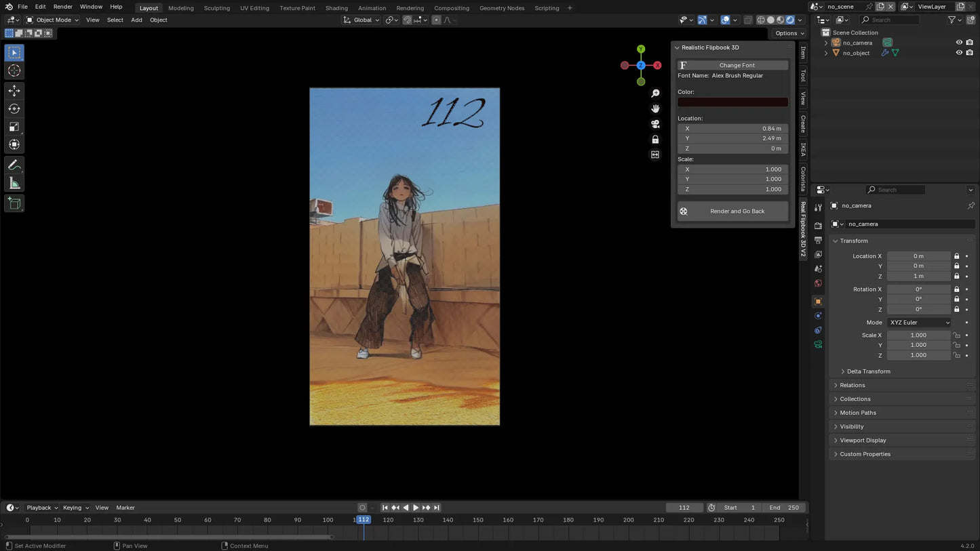Select the Measure tool
Screen dimensions: 980x551
[14, 184]
